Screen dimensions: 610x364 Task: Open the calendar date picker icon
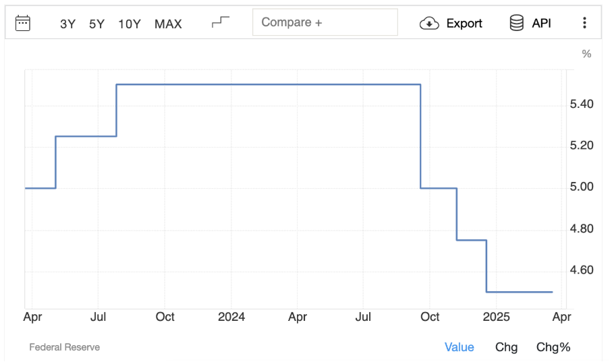[x=23, y=23]
